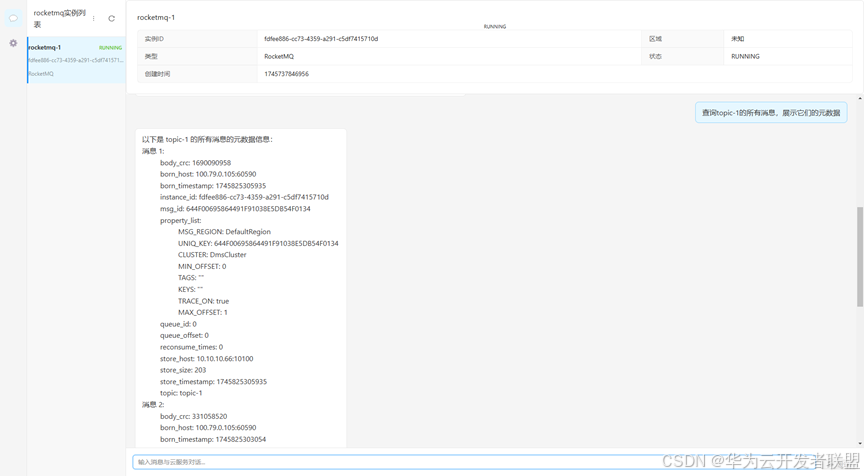The image size is (864, 476).
Task: Click MAX_OFFSET: 1 line
Action: 203,312
